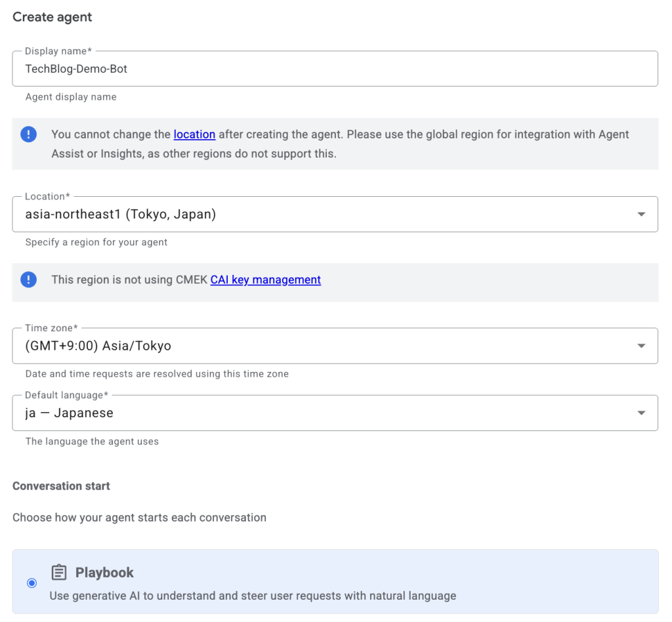Viewport: 672px width, 622px height.
Task: Click the 'This region is not using CMEK' text
Action: coord(129,280)
